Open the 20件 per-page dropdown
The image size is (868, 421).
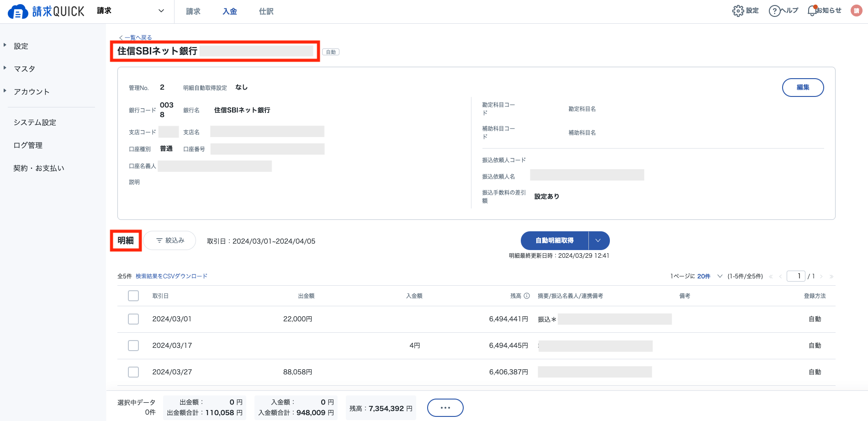point(710,276)
